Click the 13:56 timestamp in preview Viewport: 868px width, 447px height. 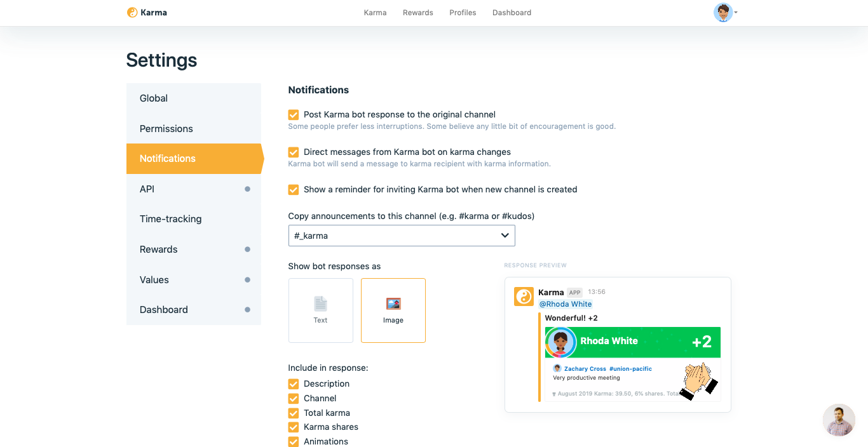[x=597, y=293]
